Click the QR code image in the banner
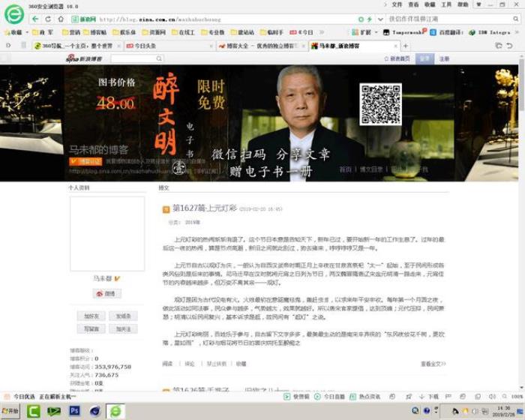Screen dimensions: 525x420 (380, 104)
